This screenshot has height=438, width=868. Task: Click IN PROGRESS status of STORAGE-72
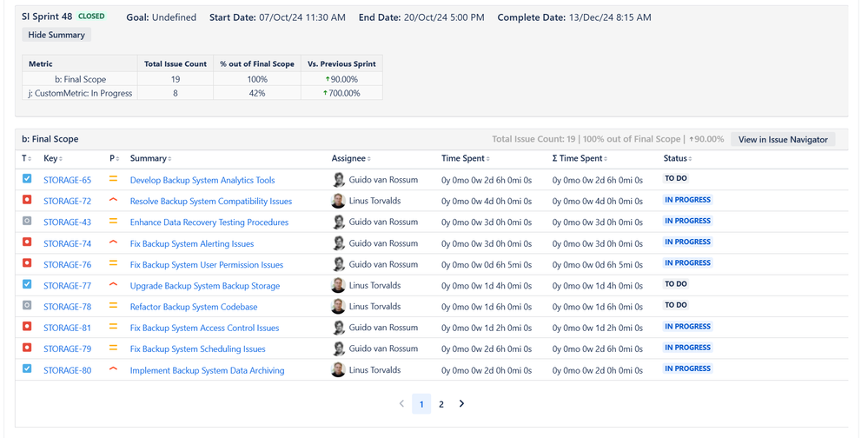(687, 199)
